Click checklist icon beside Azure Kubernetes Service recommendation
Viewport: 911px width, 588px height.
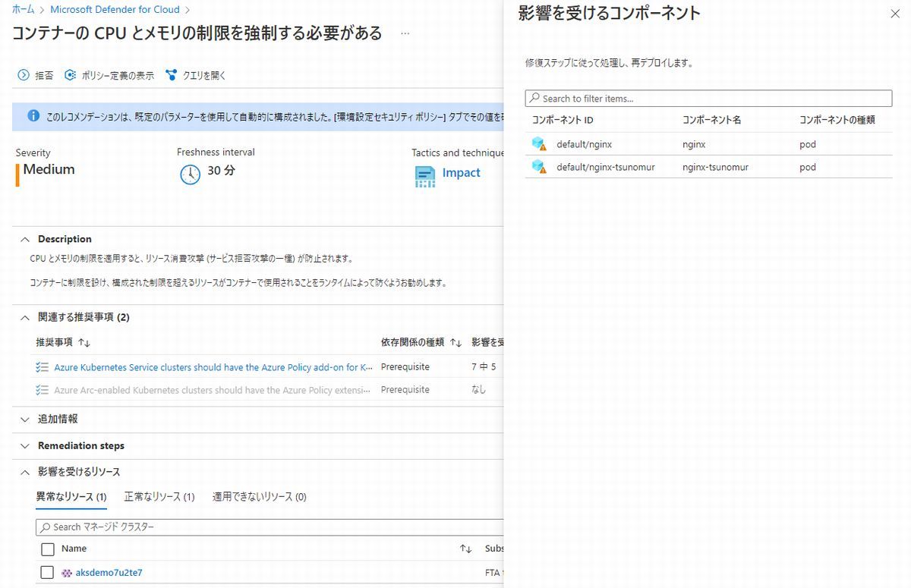[42, 367]
